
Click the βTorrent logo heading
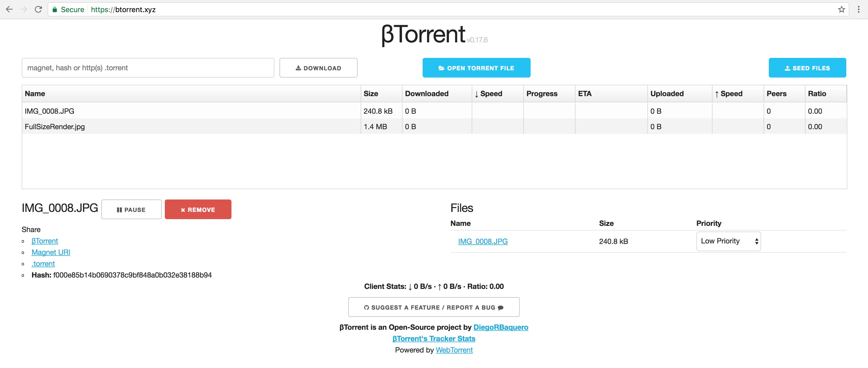[x=423, y=34]
